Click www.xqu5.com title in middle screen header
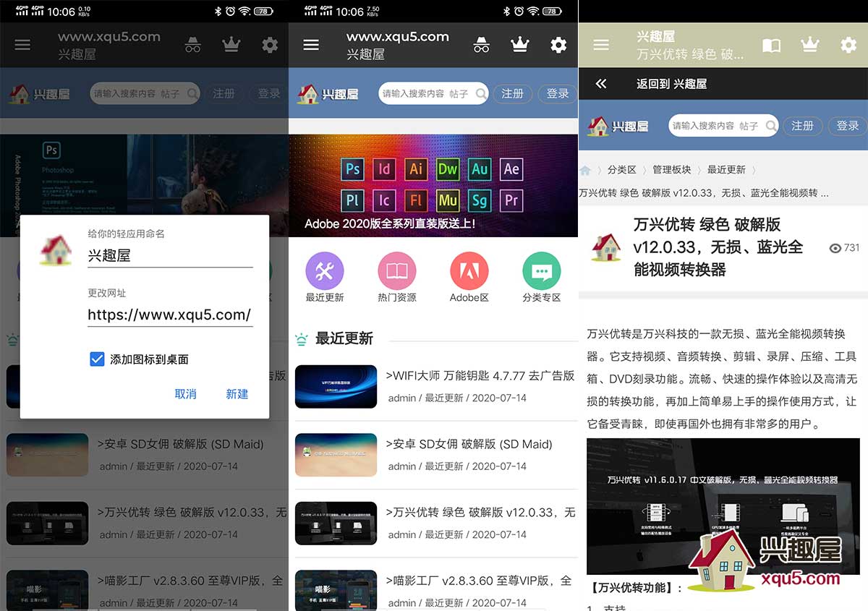Viewport: 868px width, 611px height. click(398, 37)
